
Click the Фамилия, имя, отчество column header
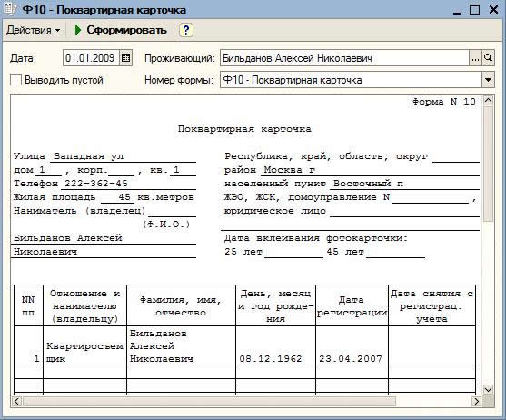click(181, 305)
